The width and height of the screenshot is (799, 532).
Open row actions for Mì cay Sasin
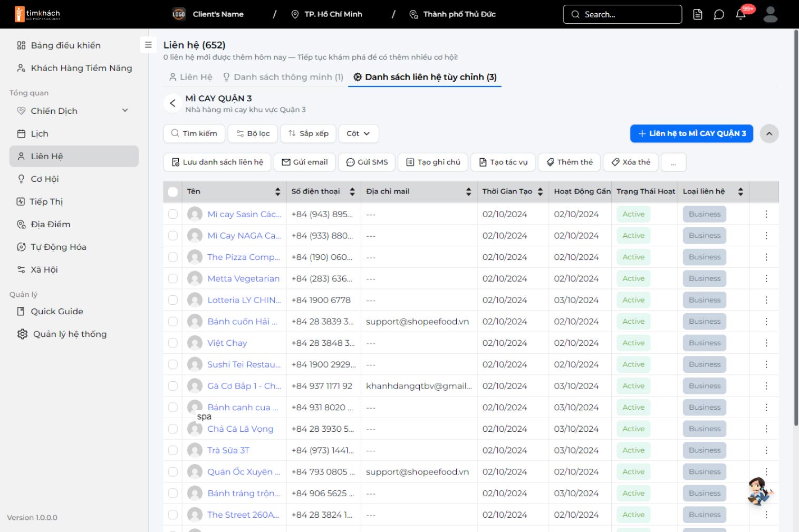pos(766,214)
